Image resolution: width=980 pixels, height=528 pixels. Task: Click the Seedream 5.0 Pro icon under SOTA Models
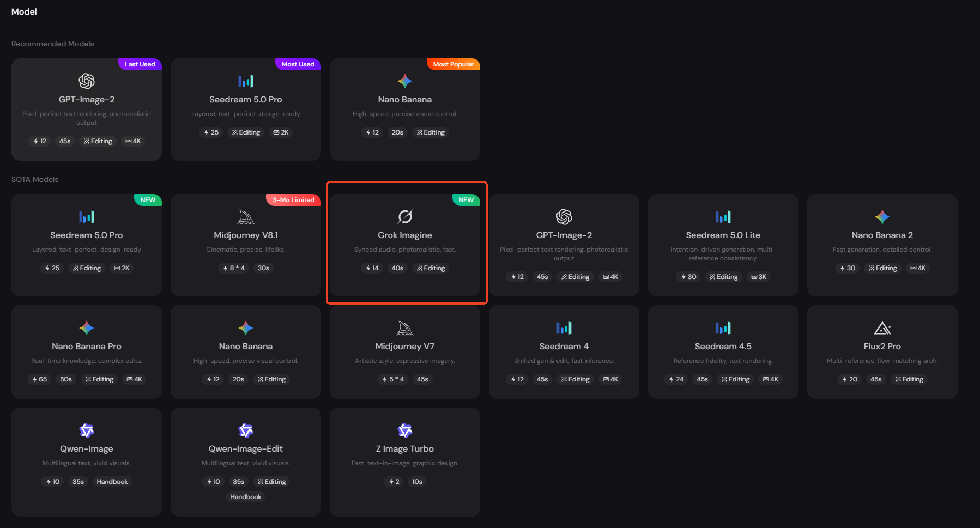(87, 217)
